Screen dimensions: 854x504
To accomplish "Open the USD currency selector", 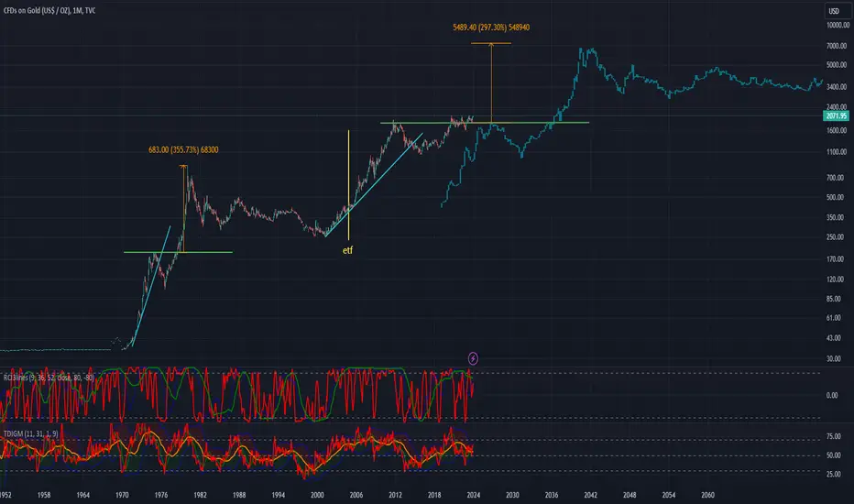I will coord(834,11).
